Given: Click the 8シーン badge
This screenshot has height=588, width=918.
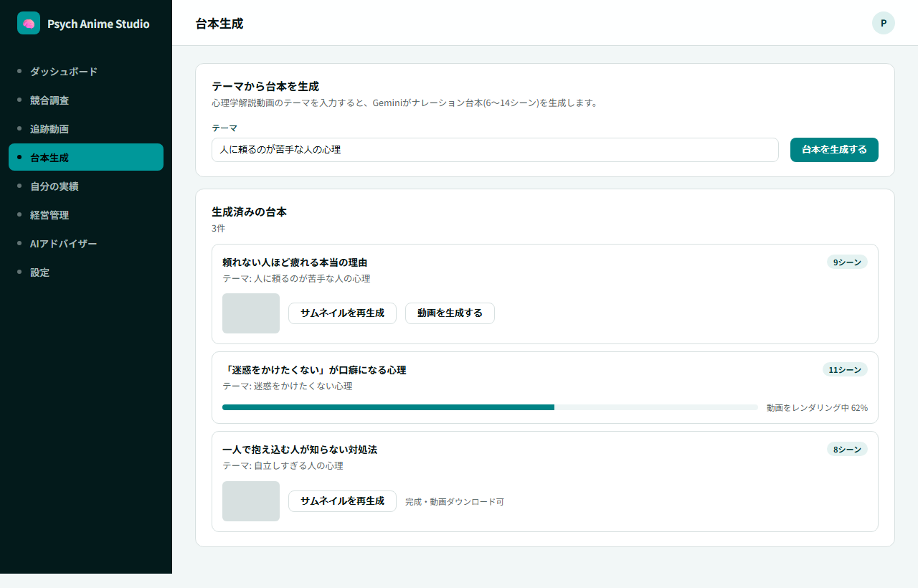Looking at the screenshot, I should [847, 449].
